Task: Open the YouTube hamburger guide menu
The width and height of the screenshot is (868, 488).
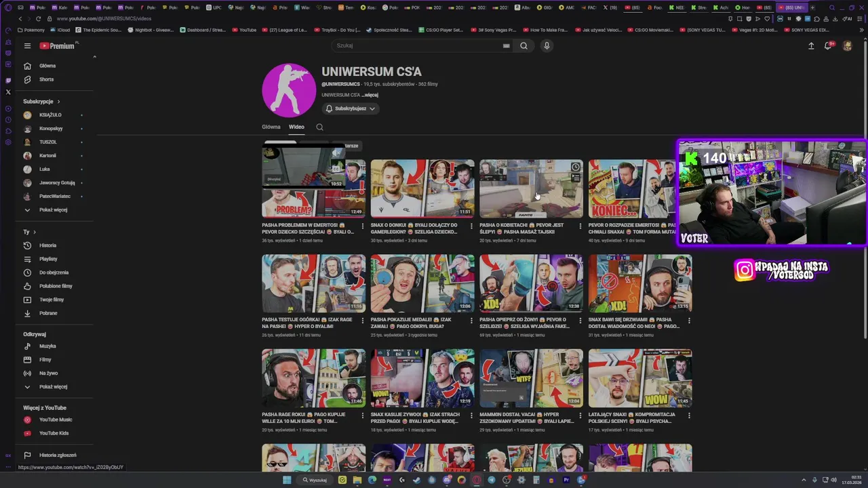Action: click(x=27, y=46)
